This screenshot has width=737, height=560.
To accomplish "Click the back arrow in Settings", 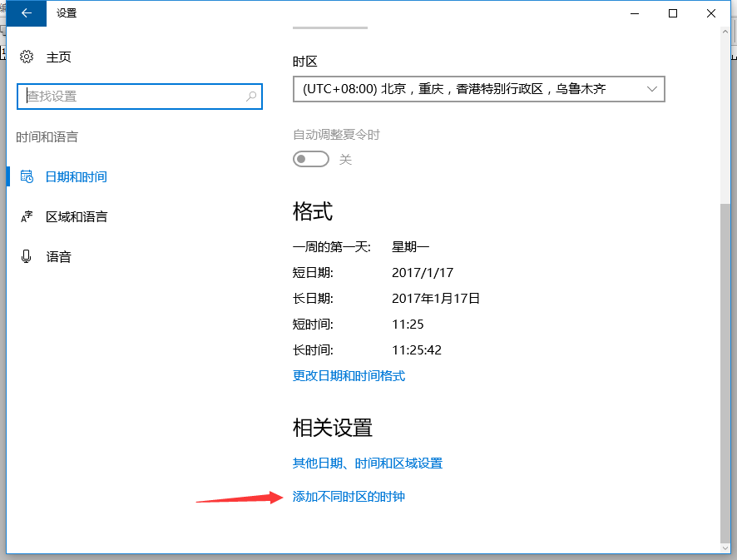I will (25, 13).
